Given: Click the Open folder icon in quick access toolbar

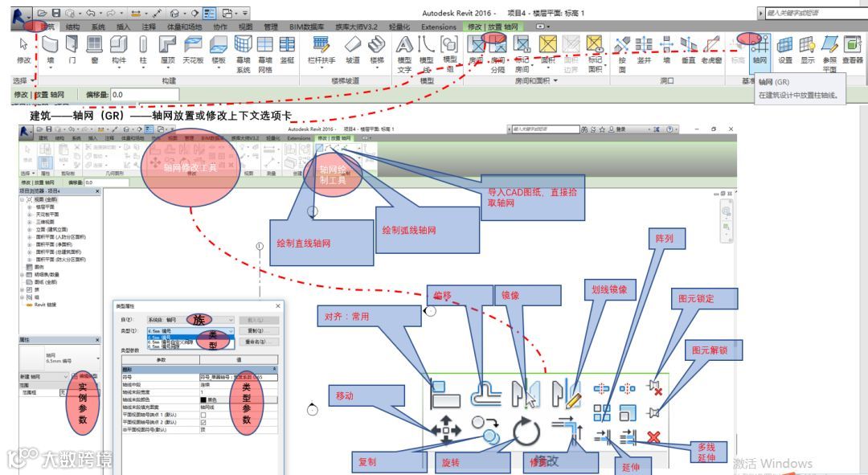Looking at the screenshot, I should coord(43,12).
